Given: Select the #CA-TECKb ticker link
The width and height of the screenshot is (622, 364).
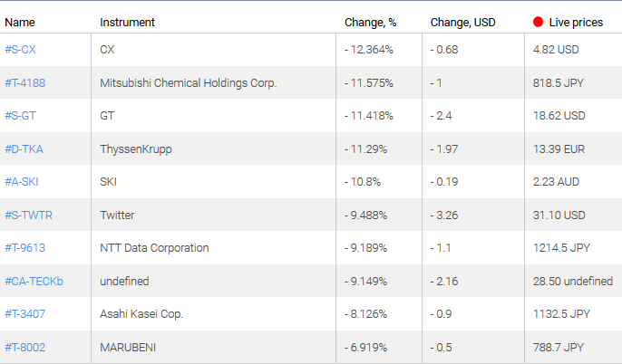Looking at the screenshot, I should [34, 281].
